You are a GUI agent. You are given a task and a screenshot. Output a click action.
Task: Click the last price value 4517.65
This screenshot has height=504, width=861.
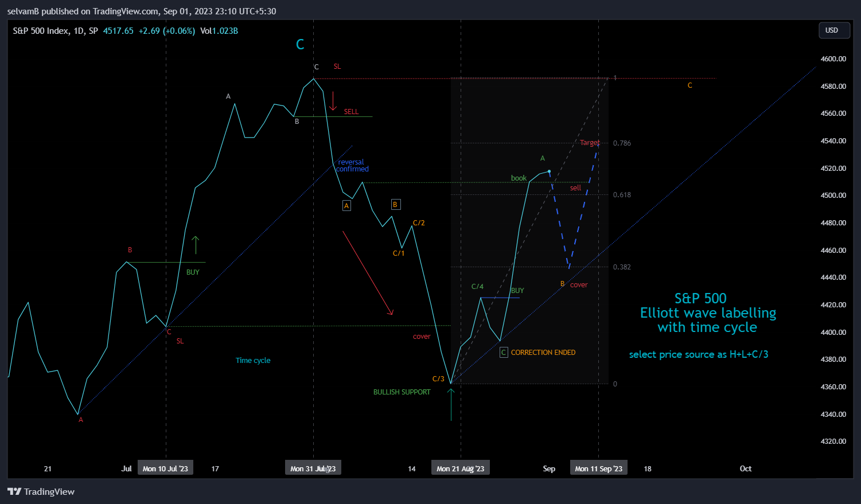point(118,31)
